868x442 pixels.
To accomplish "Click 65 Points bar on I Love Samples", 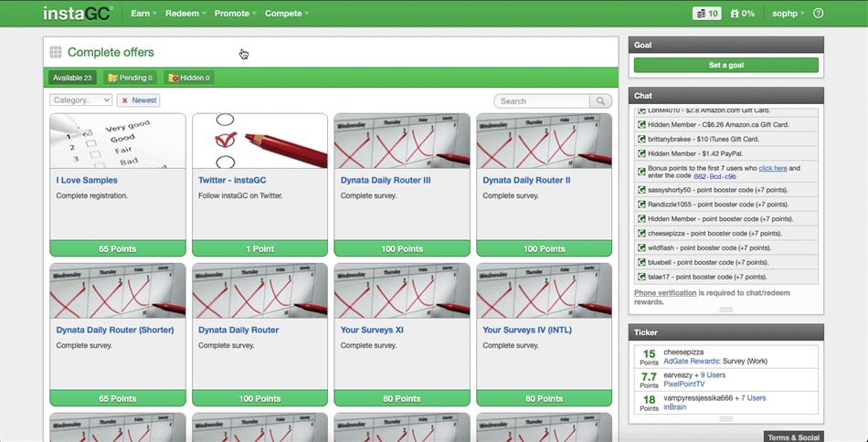I will [118, 249].
